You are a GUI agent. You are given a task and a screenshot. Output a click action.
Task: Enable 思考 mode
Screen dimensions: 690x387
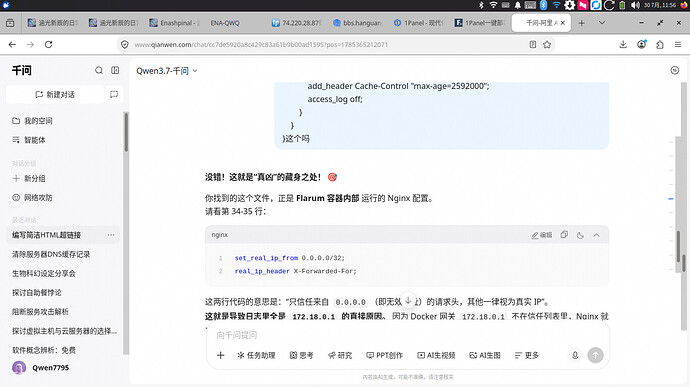click(x=301, y=355)
